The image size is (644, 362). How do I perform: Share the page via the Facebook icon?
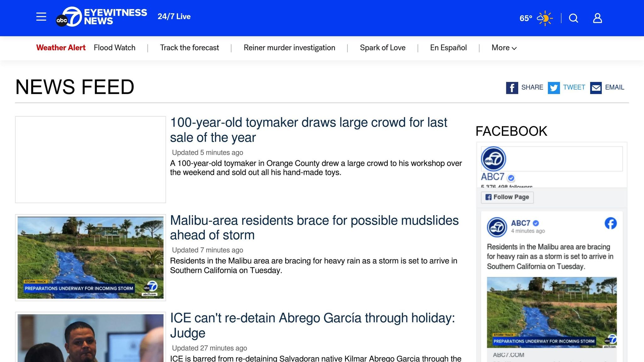(512, 88)
